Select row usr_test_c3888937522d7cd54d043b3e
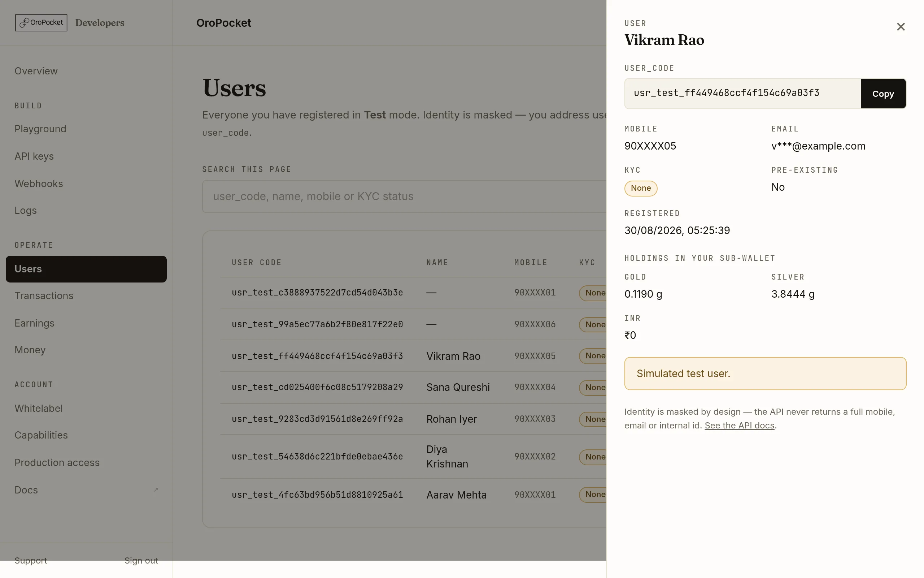Viewport: 924px width, 578px height. tap(413, 293)
